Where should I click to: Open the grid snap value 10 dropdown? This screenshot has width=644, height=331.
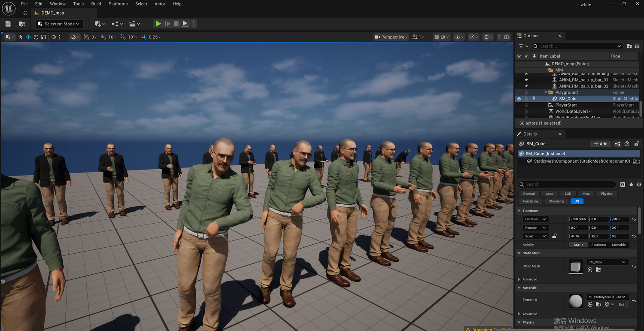click(x=112, y=37)
